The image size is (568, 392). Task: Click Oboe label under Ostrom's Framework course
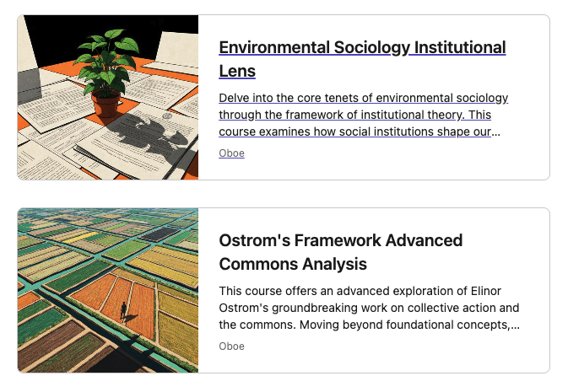point(231,346)
